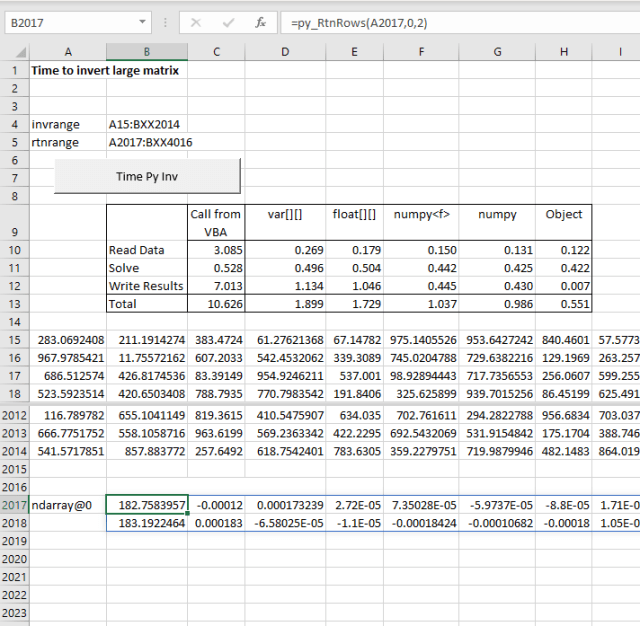The image size is (640, 626).
Task: Click the three-dot handle beside Name Box
Action: [x=166, y=22]
